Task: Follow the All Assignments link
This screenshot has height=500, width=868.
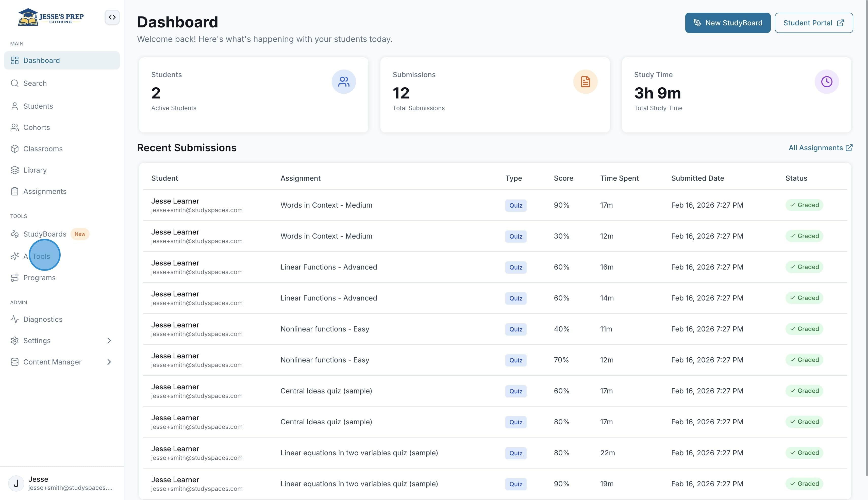Action: coord(820,148)
